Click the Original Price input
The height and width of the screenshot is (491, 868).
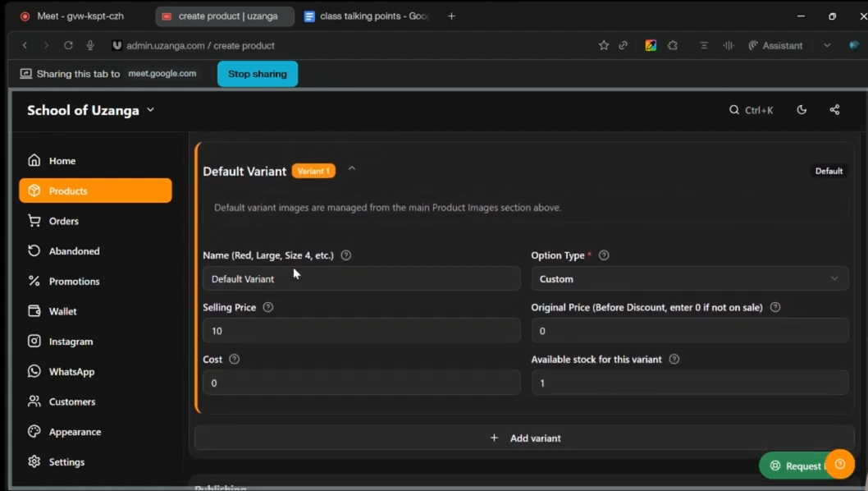pos(690,331)
